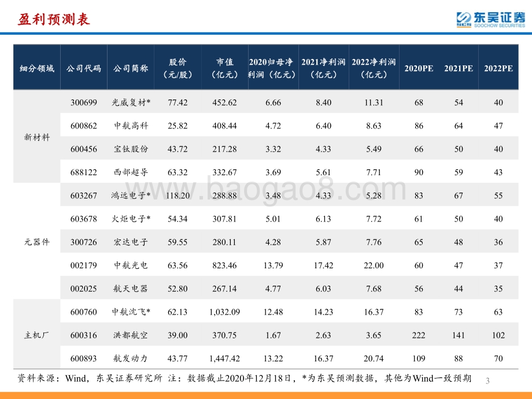Click market value 217.28
Image resolution: width=532 pixels, height=399 pixels.
(x=224, y=149)
